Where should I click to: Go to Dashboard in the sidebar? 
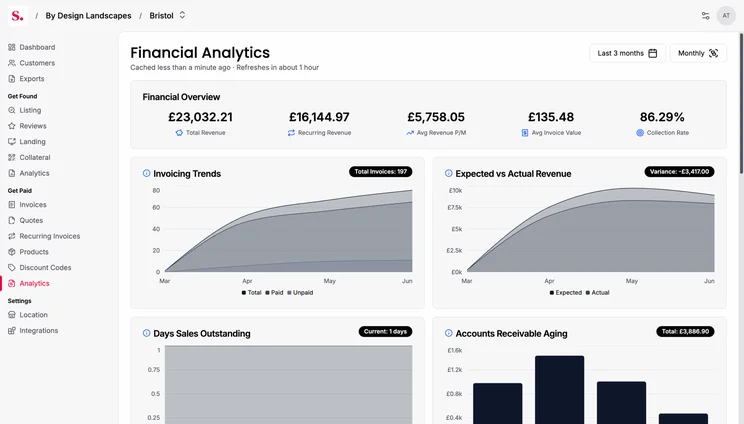(37, 47)
